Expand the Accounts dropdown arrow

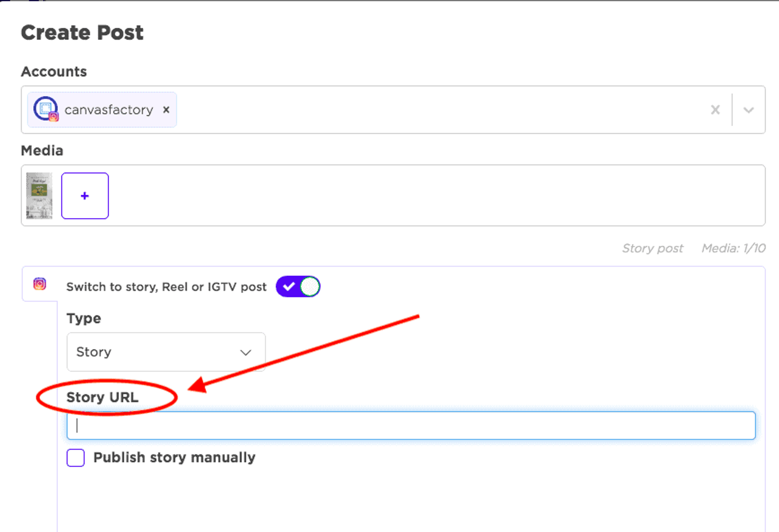point(748,110)
